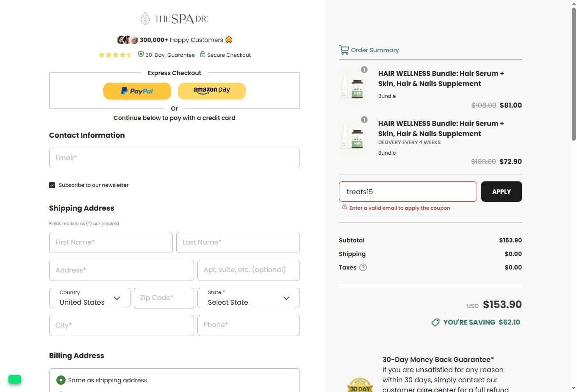Screen dimensions: 577x392
Task: Click "Continue below to pay with a credit card"
Action: (174, 118)
